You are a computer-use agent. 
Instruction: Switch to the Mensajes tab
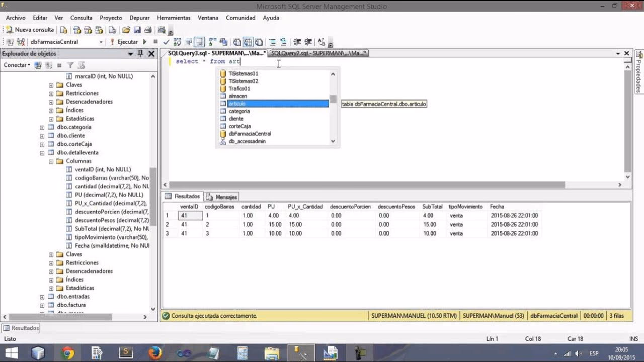click(222, 197)
